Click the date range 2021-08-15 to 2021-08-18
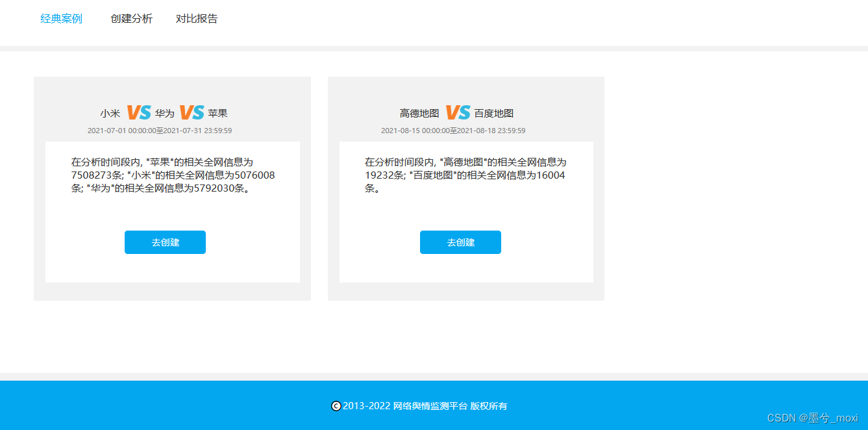Viewport: 868px width, 430px height. 453,131
